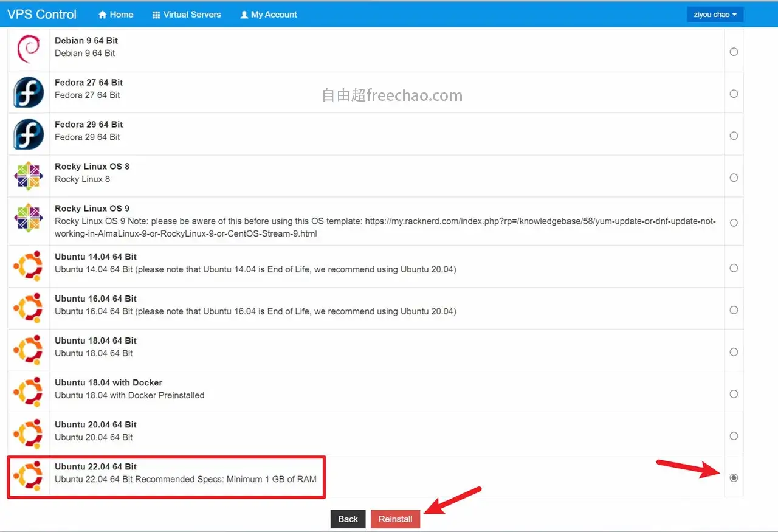Select the Rocky Linux OS 9 radio button
Screen dimensions: 778x532
coord(734,223)
